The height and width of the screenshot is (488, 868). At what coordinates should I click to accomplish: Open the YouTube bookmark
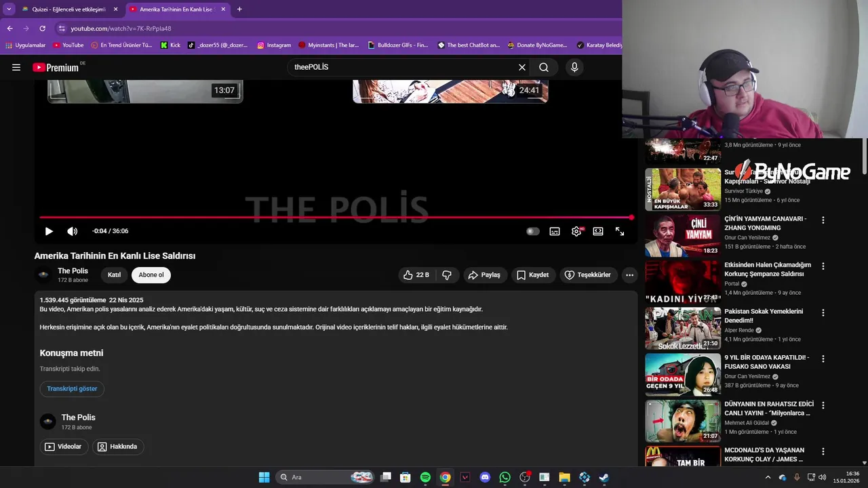pos(68,45)
